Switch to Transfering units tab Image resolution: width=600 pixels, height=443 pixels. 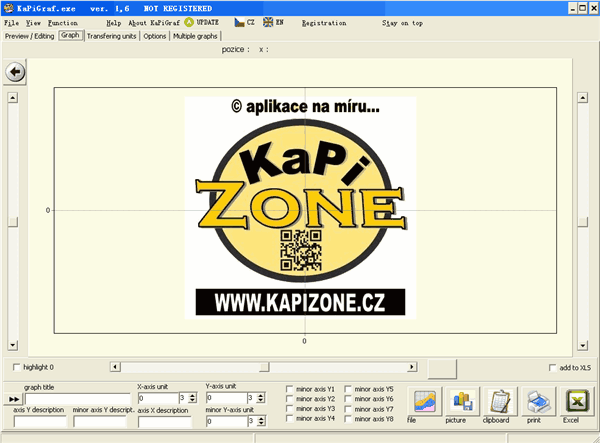(111, 36)
